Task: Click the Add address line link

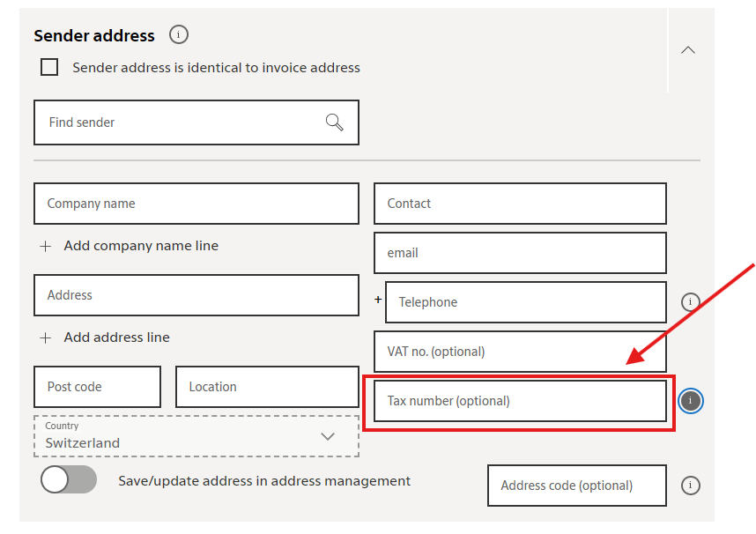Action: (116, 337)
